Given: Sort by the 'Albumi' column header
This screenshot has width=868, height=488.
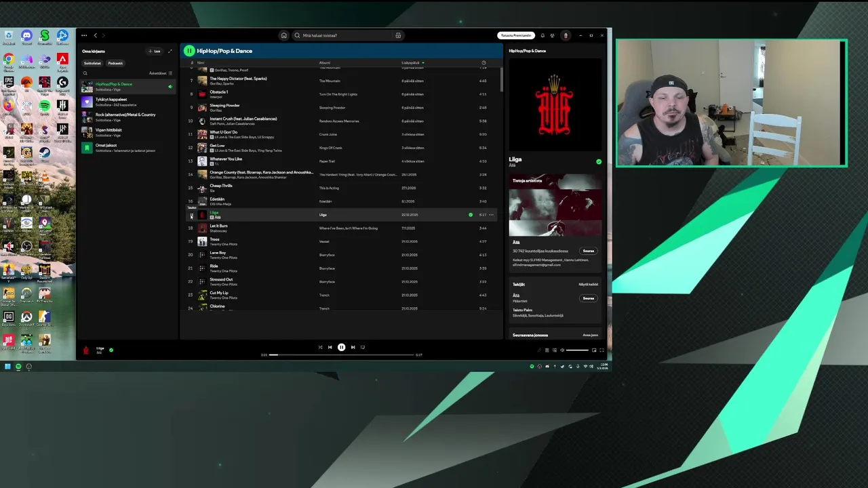Looking at the screenshot, I should pos(325,63).
